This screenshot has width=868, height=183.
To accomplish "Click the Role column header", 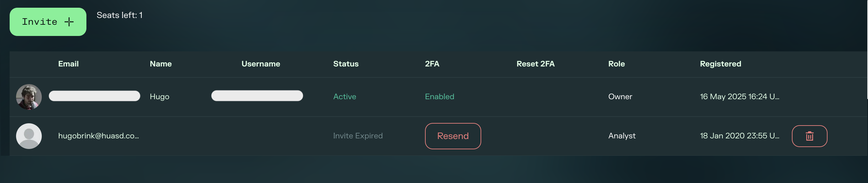I will [x=616, y=64].
